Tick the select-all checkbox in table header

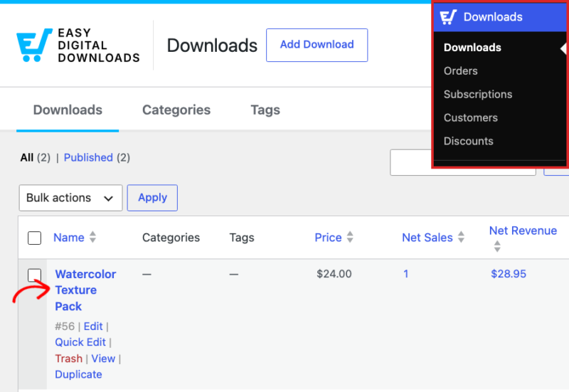tap(34, 238)
